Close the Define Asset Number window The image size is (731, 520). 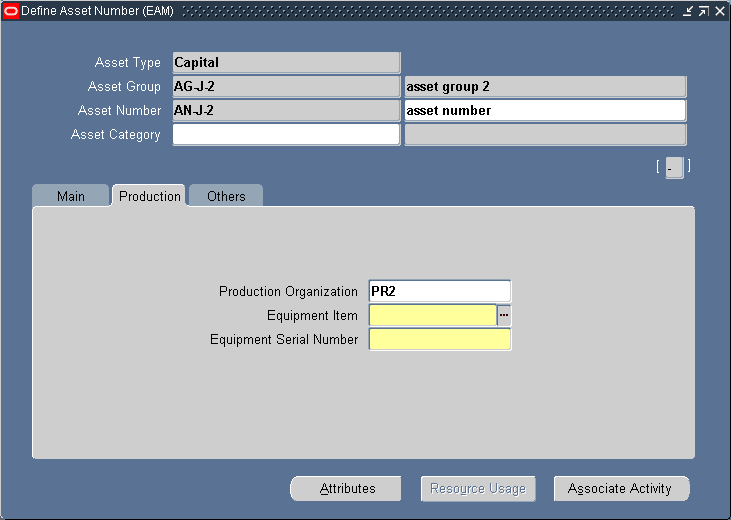coord(720,11)
